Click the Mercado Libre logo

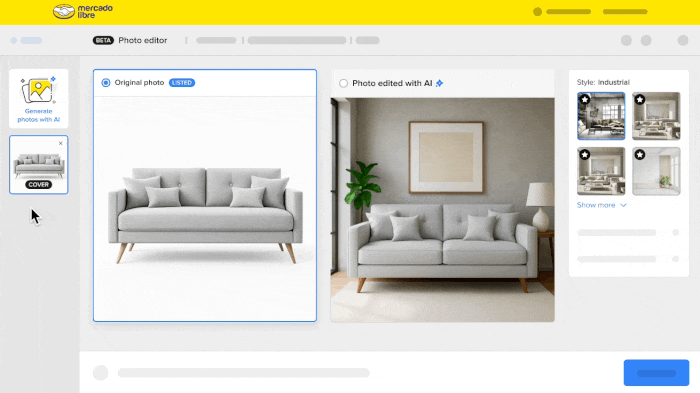[x=83, y=12]
